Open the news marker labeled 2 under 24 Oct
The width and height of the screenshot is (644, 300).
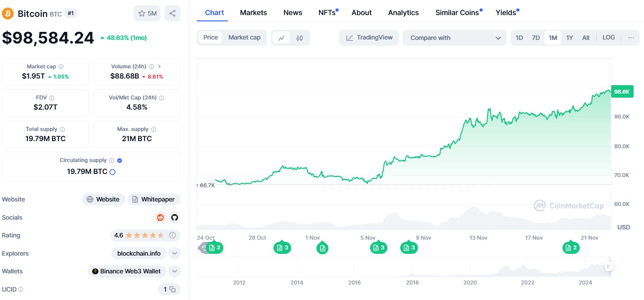pos(215,248)
